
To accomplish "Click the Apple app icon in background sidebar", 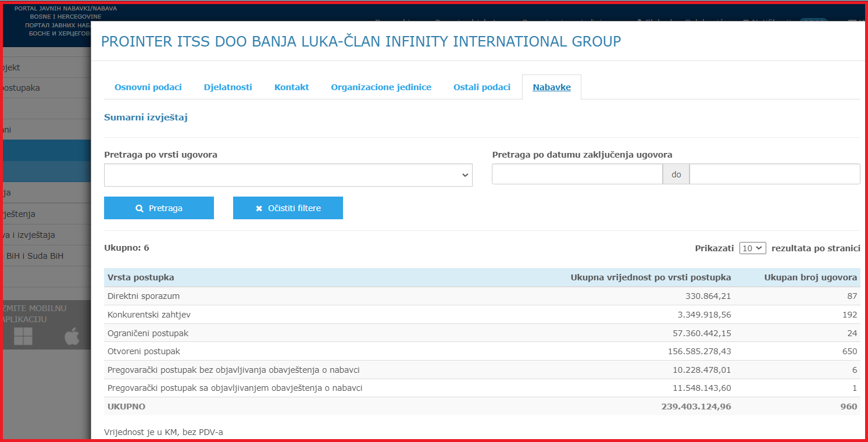I will [x=72, y=336].
